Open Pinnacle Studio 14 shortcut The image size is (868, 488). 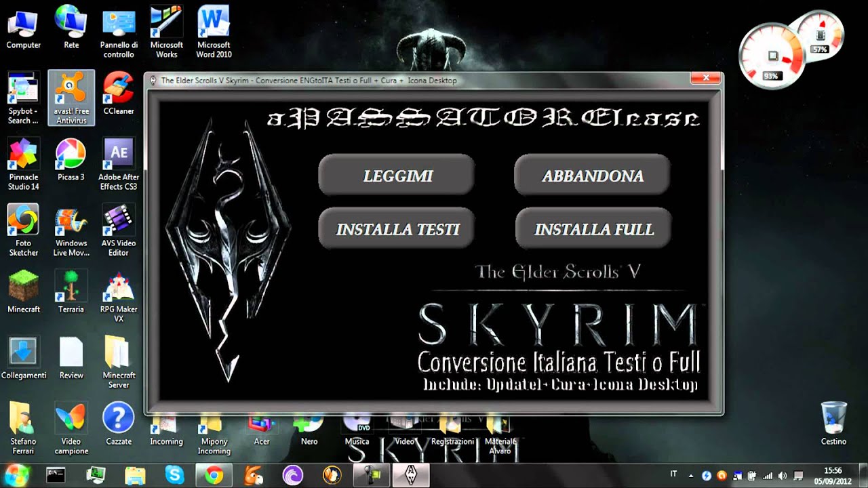pos(24,164)
